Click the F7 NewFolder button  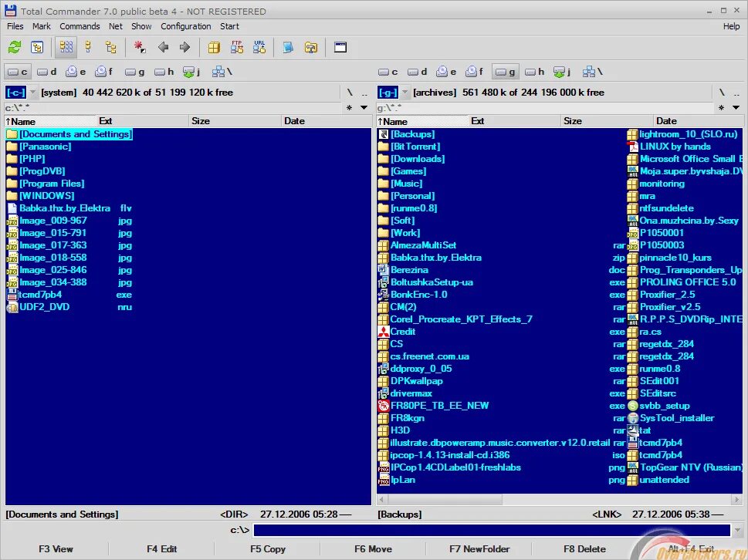[479, 548]
